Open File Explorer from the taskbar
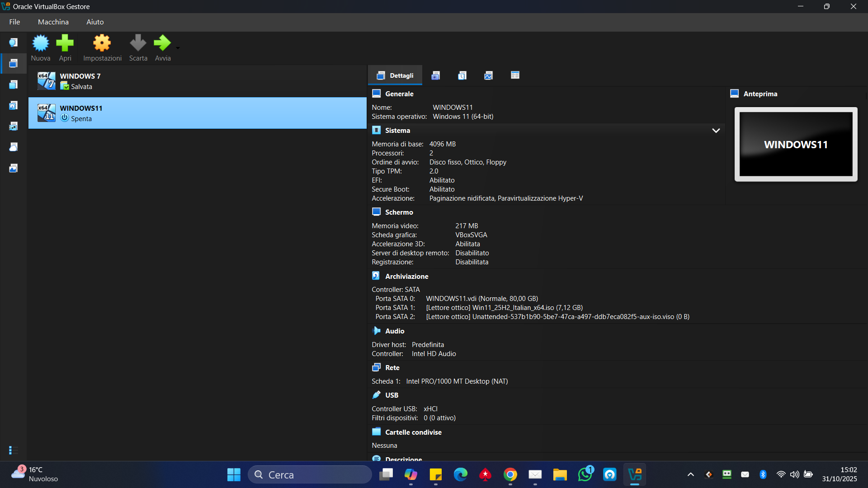 click(x=560, y=474)
